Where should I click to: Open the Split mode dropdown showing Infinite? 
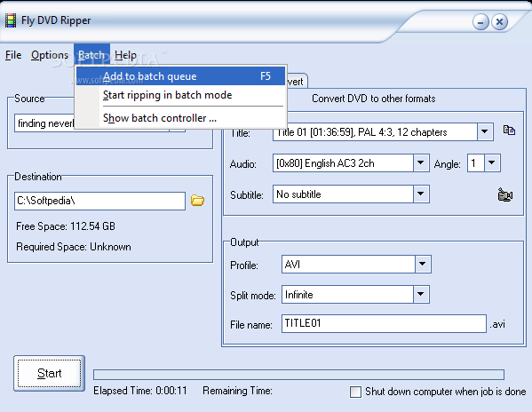click(x=421, y=294)
